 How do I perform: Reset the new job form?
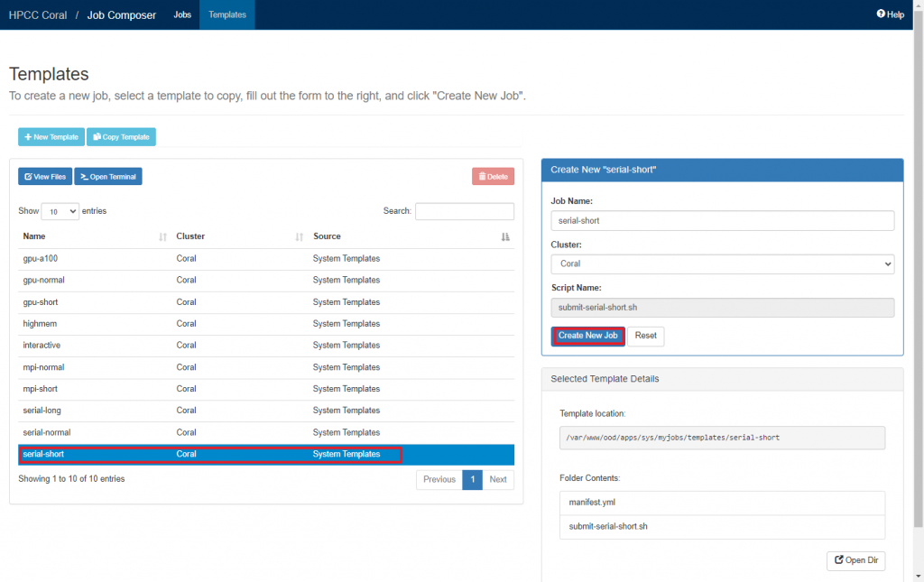coord(645,335)
